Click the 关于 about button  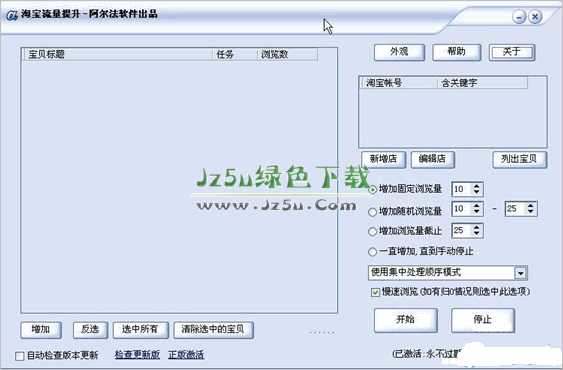512,52
